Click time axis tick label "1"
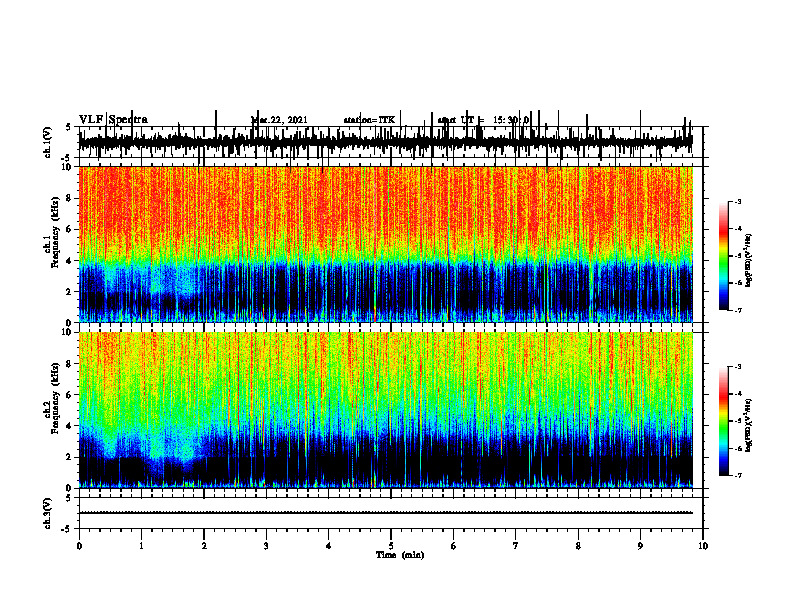 coord(141,546)
